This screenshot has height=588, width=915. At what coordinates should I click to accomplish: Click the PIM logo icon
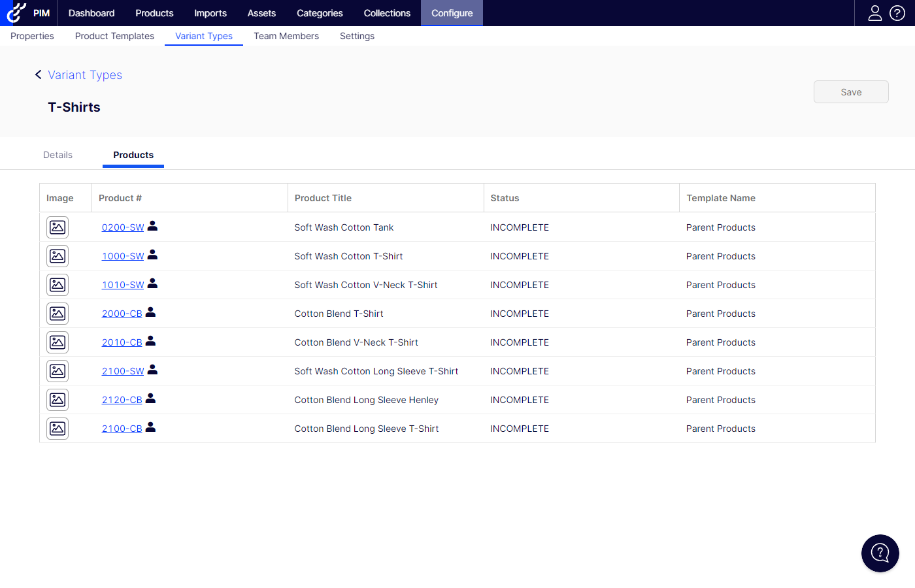click(16, 12)
